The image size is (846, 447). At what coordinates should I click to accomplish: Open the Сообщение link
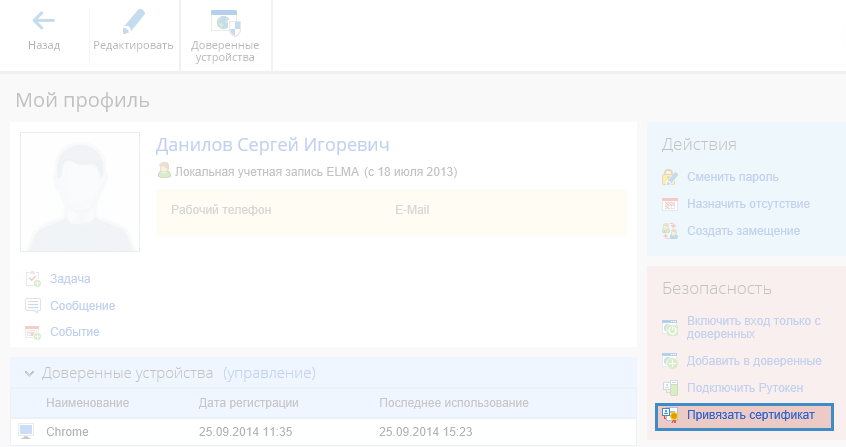coord(83,306)
